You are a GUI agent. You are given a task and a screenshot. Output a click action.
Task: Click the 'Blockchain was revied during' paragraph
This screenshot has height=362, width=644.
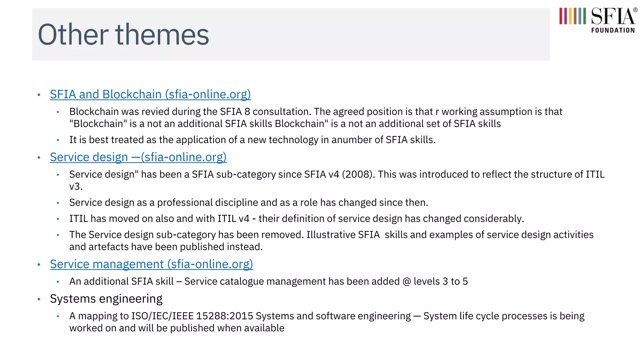pyautogui.click(x=316, y=118)
